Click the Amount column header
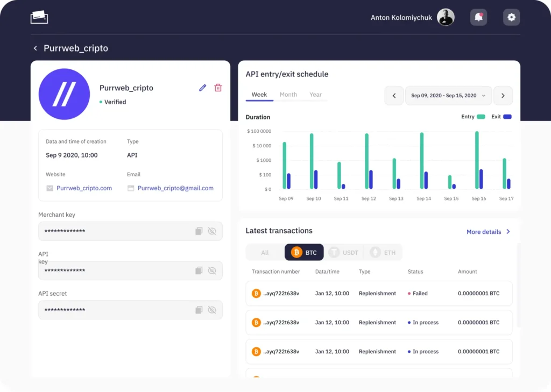The image size is (551, 392). pos(467,272)
